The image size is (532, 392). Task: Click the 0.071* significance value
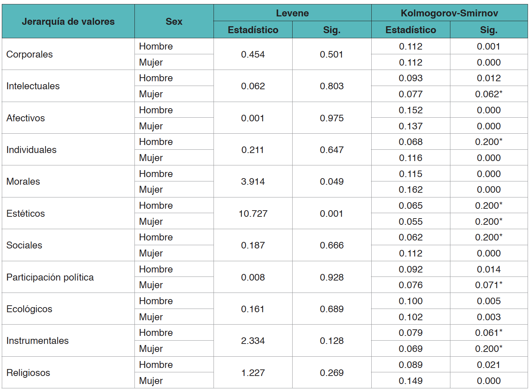489,285
